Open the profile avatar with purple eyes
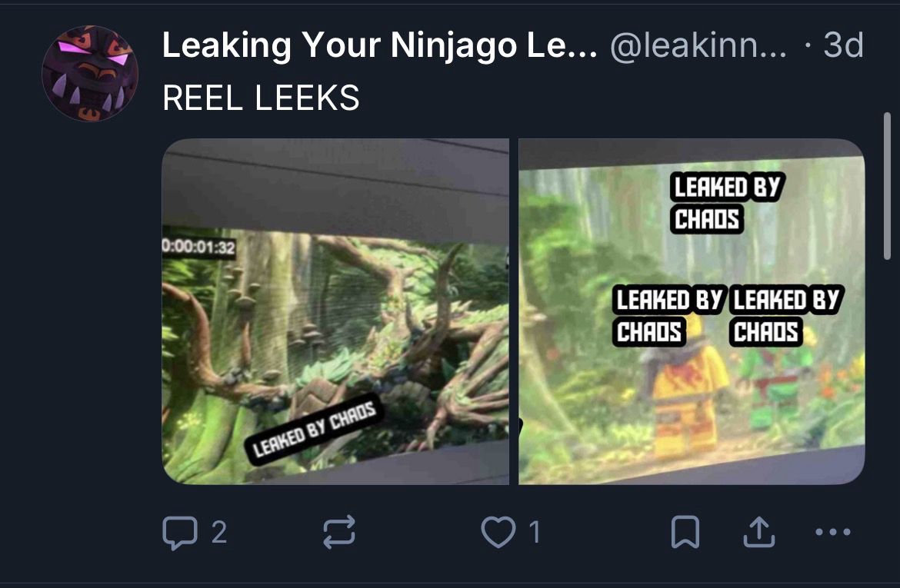The image size is (900, 588). coord(90,74)
